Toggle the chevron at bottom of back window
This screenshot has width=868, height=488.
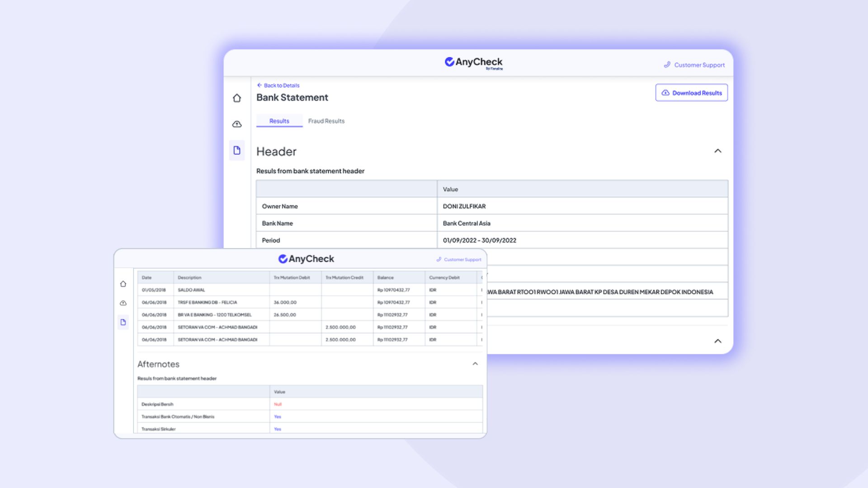(717, 341)
